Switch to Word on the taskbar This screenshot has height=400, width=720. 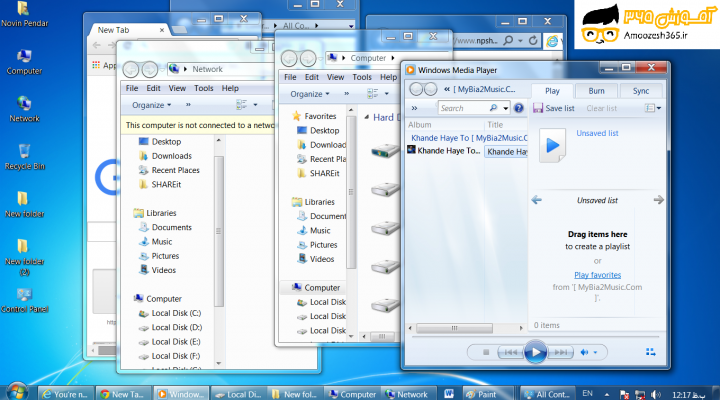coord(449,394)
